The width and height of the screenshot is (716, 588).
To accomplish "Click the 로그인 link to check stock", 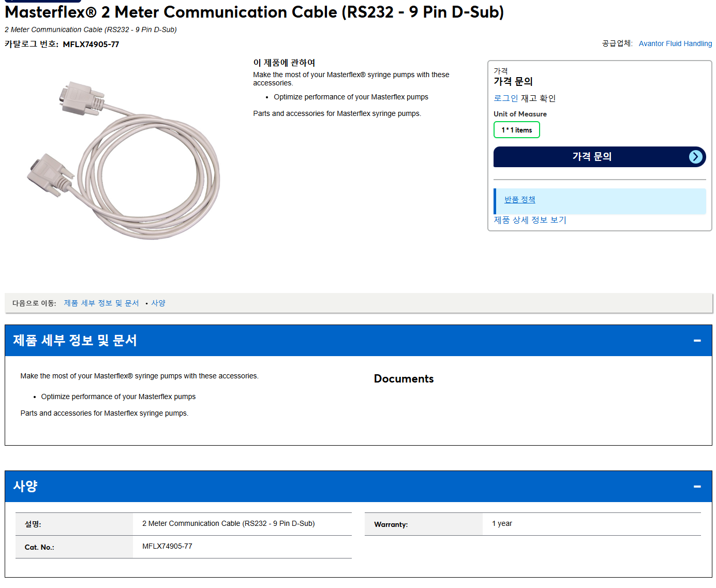I will (x=505, y=98).
